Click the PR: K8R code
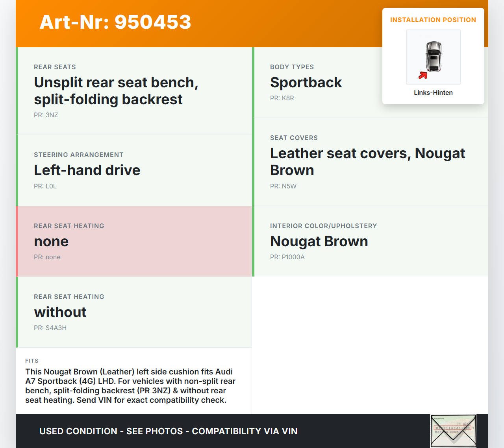504x448 pixels. 282,98
